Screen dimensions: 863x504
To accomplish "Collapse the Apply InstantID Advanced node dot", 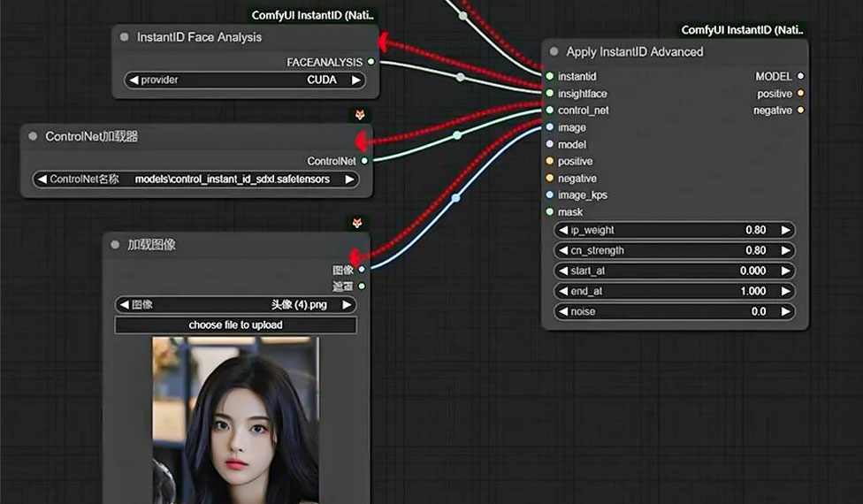I will [554, 51].
